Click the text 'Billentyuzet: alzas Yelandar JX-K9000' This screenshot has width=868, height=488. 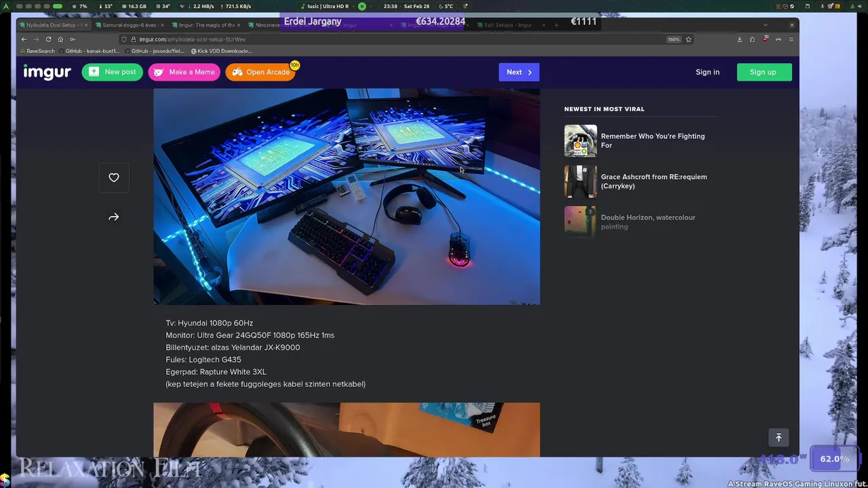[233, 348]
